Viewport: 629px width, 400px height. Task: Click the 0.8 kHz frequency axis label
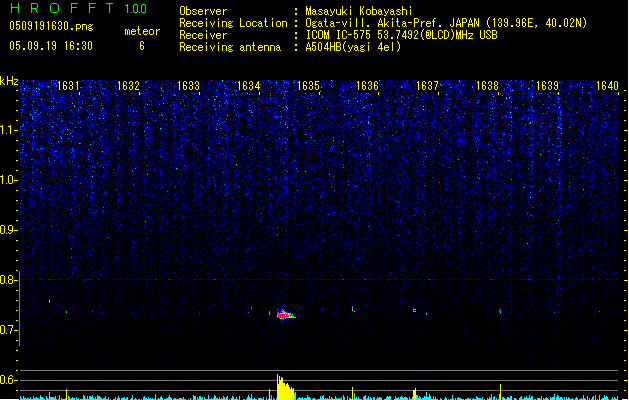(8, 280)
